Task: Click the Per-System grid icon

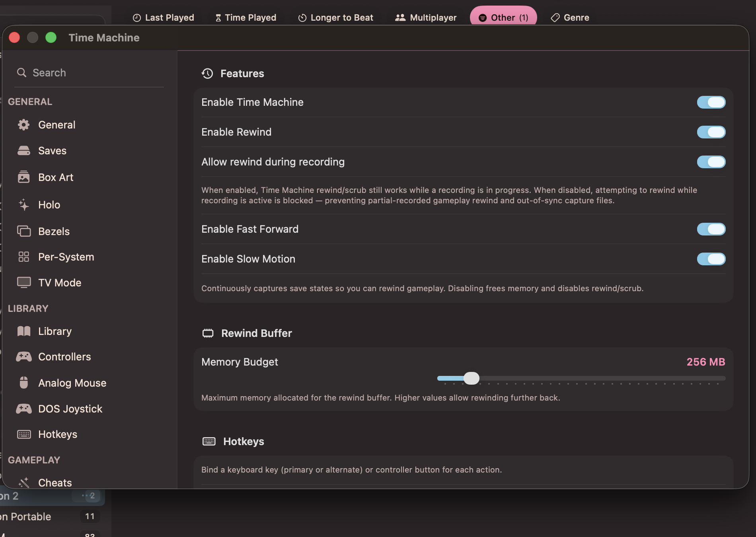Action: [23, 257]
